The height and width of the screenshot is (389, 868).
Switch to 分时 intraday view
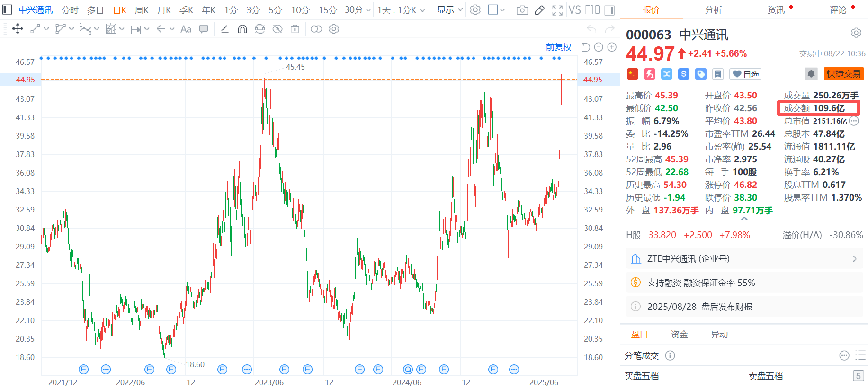point(70,10)
